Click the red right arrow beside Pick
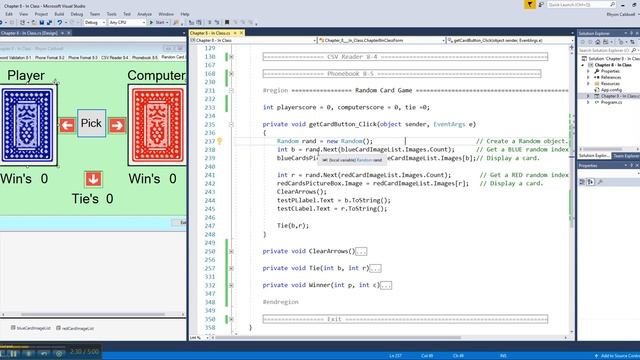This screenshot has height=360, width=640. 117,125
